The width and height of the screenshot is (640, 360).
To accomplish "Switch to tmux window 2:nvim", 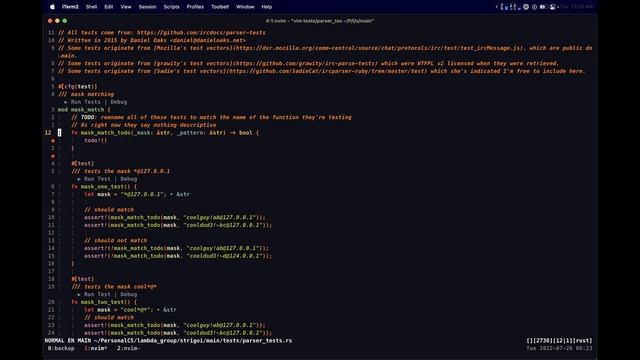I will click(129, 348).
